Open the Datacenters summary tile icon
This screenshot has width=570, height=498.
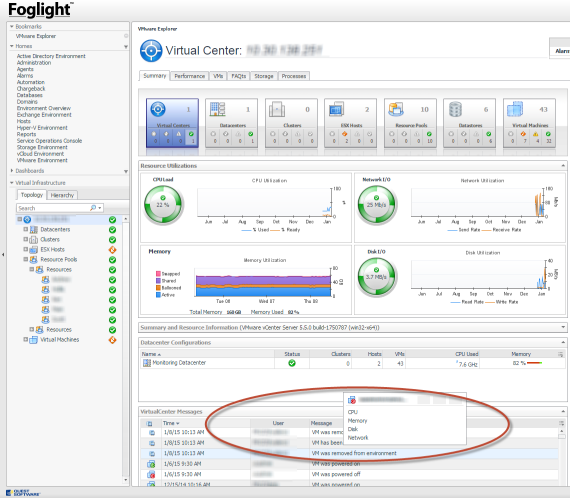(217, 109)
